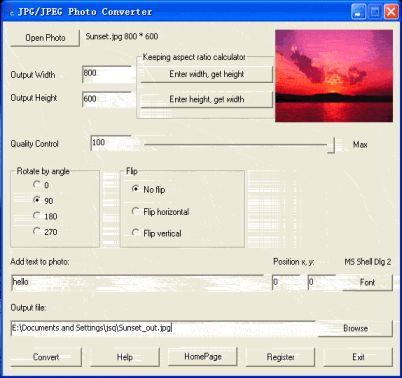Click the sunset preview thumbnail
The image size is (402, 378).
tap(334, 76)
